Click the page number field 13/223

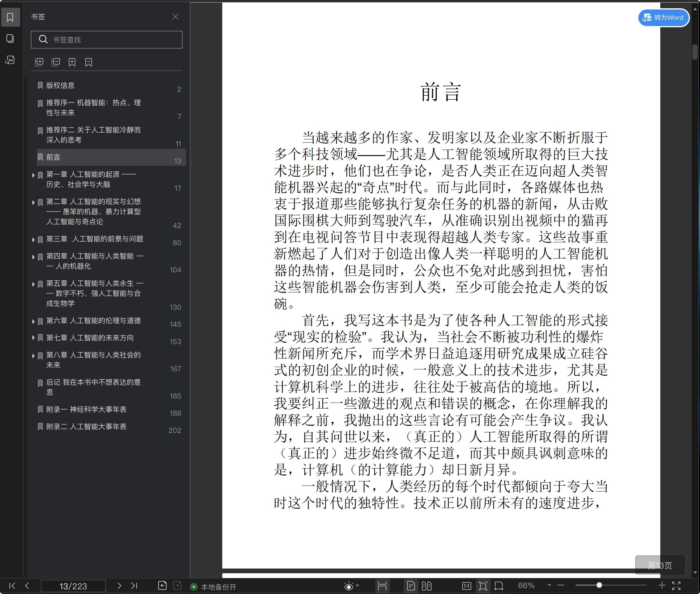[73, 586]
